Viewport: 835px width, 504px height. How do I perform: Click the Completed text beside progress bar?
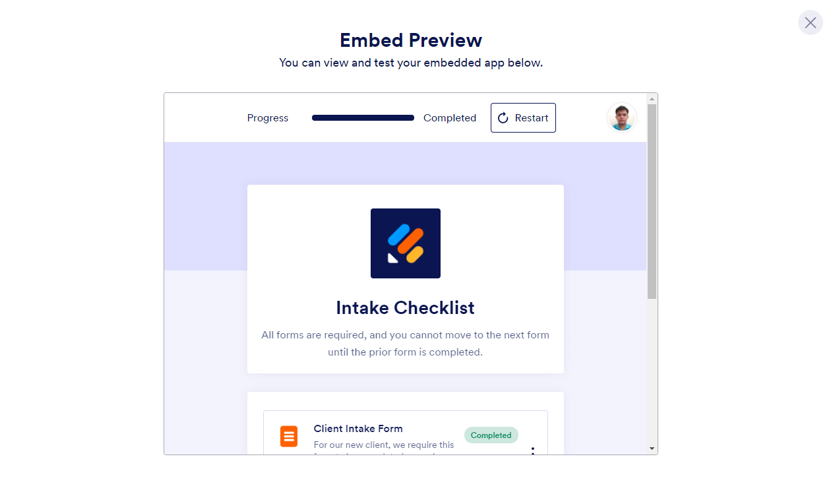tap(450, 118)
